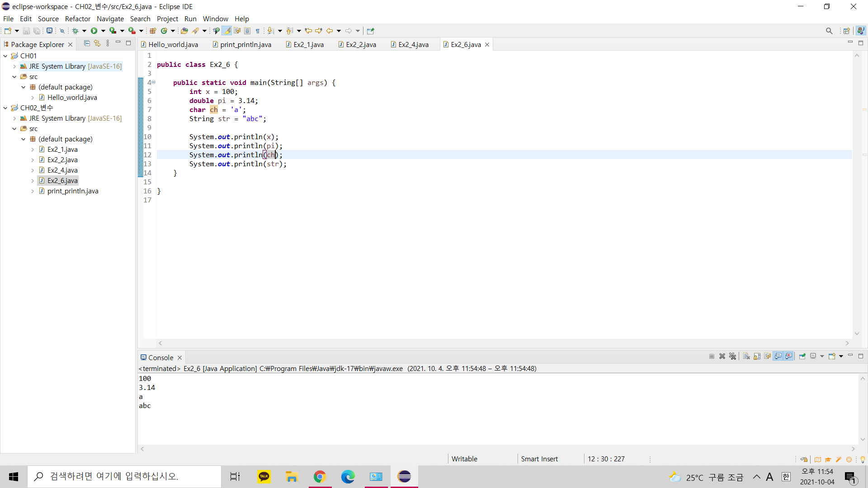Screen dimensions: 868x488
Task: Toggle Link with Editor in Package Explorer
Action: pos(97,43)
